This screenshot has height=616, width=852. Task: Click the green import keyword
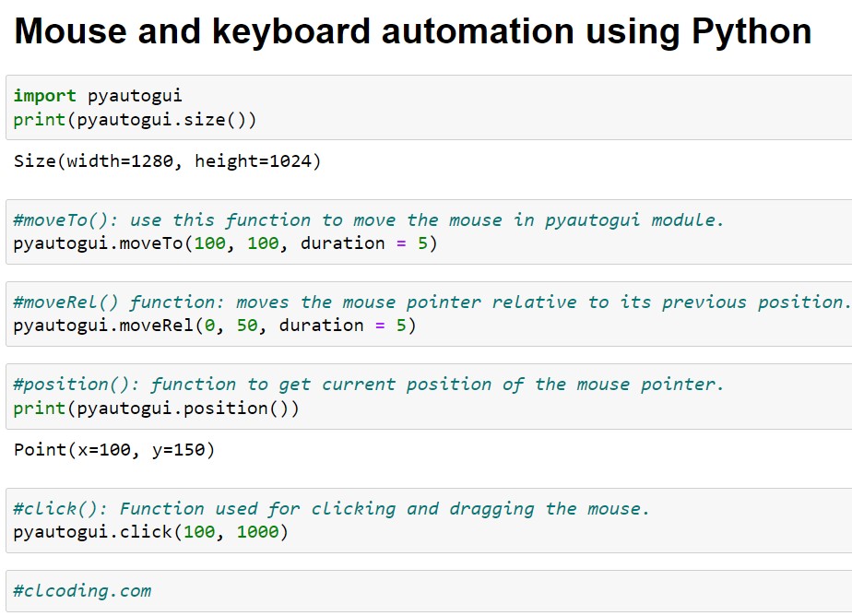[x=44, y=96]
